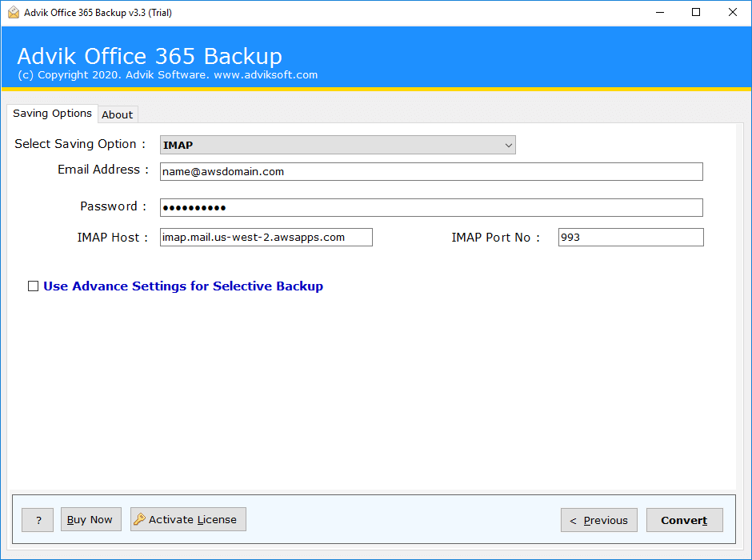Minimize the Advik Office 365 Backup window
752x560 pixels.
pos(660,13)
